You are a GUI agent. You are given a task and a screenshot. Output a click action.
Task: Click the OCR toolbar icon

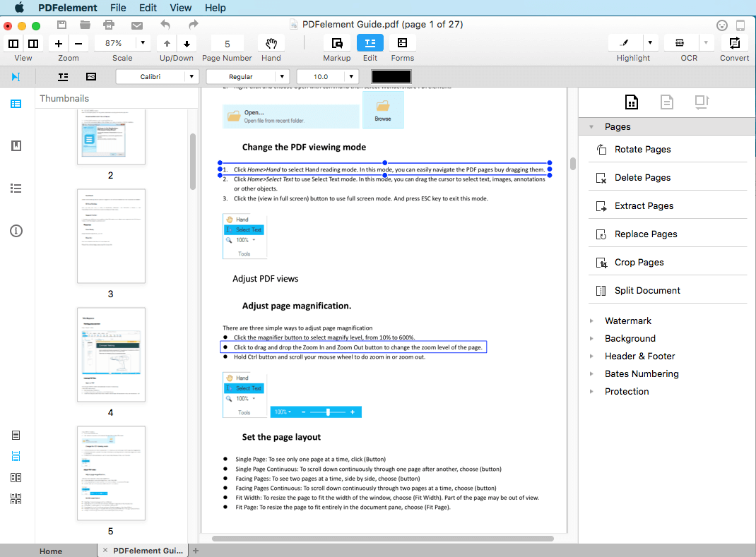[680, 43]
